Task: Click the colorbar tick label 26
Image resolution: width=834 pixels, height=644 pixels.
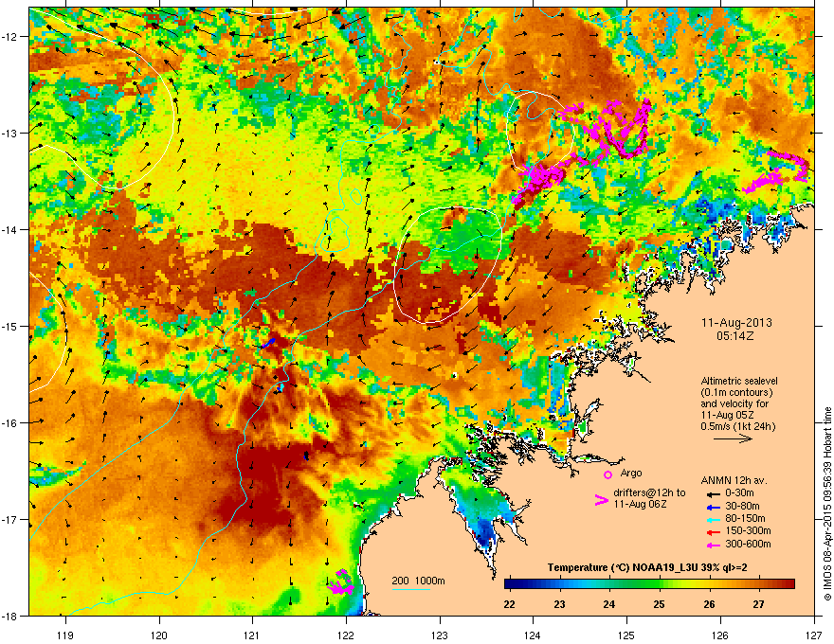Action: tap(710, 604)
